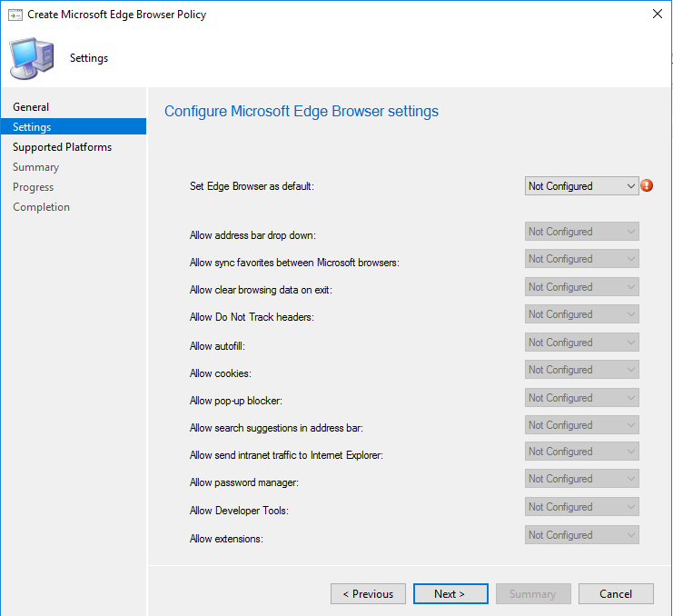Click the window icon in title bar
This screenshot has height=616, width=673.
(15, 15)
